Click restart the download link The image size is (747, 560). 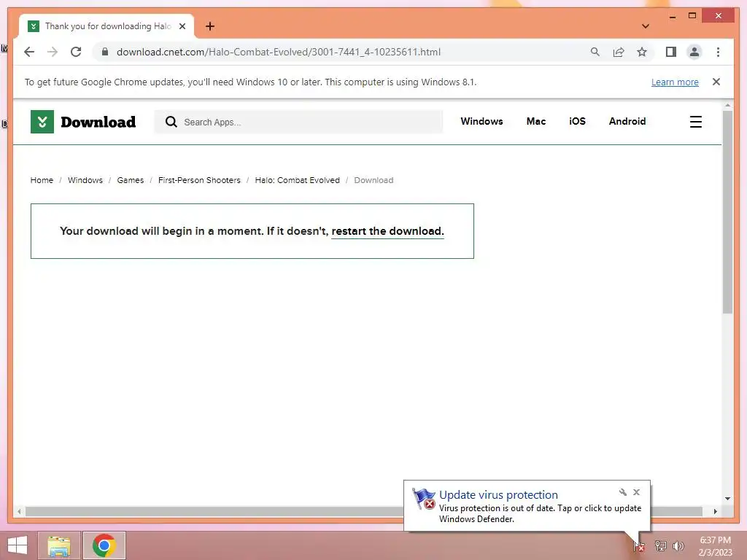(x=387, y=231)
